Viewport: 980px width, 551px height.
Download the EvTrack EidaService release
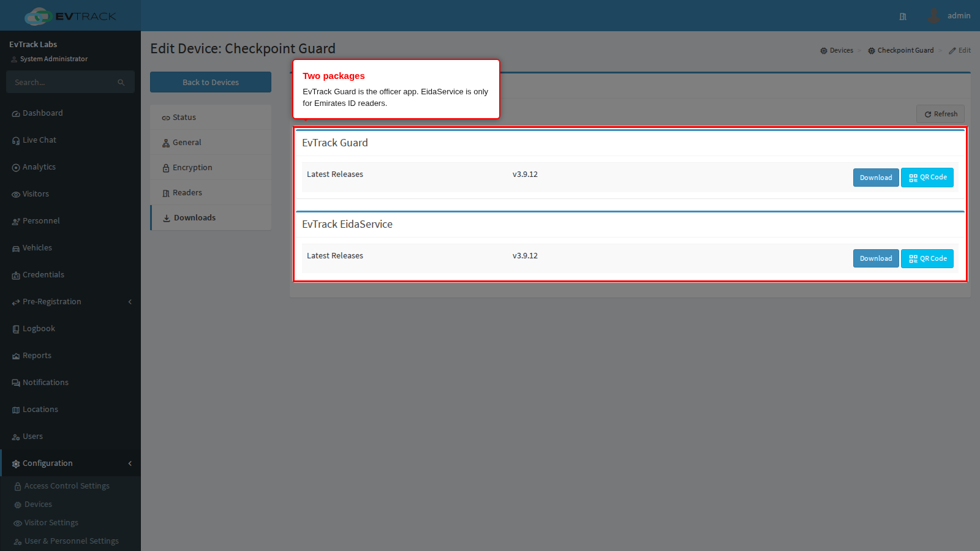[x=876, y=258]
